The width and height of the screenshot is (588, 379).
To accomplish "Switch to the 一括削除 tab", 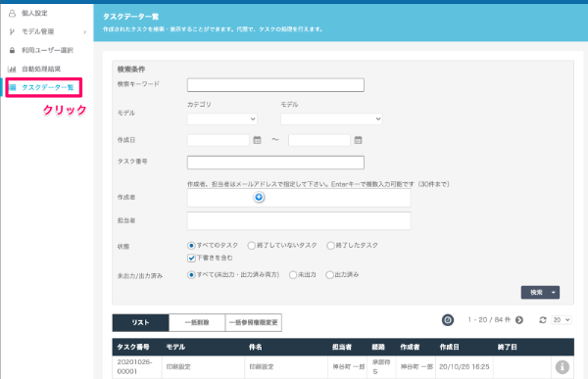I will click(x=197, y=322).
